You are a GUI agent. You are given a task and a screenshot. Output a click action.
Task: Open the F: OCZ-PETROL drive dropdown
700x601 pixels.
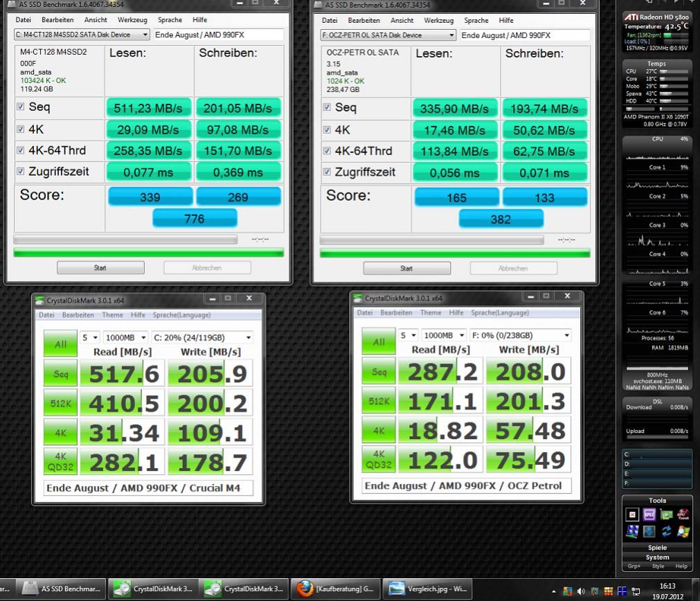click(388, 35)
